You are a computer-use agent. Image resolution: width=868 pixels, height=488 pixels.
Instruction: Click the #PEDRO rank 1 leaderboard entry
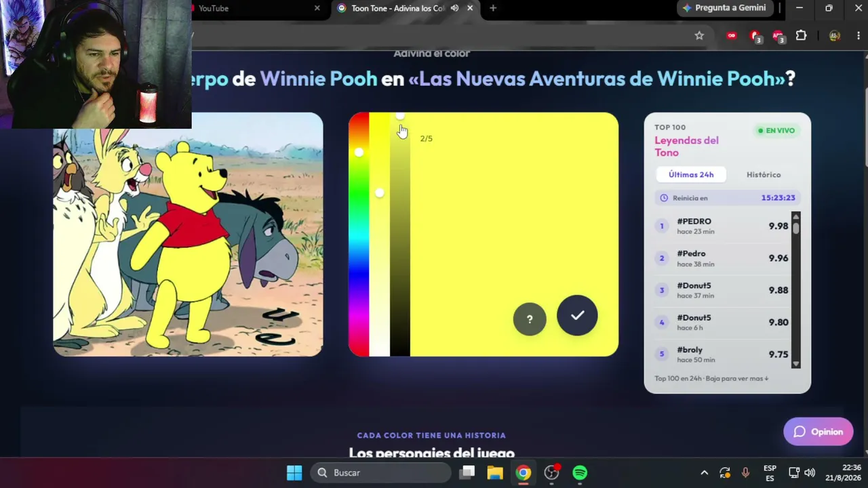coord(722,226)
